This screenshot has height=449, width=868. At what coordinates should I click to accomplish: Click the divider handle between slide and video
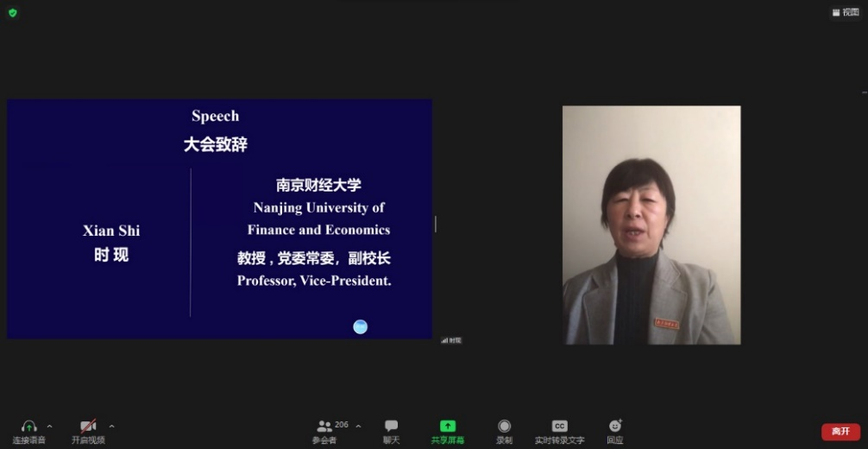pos(436,224)
